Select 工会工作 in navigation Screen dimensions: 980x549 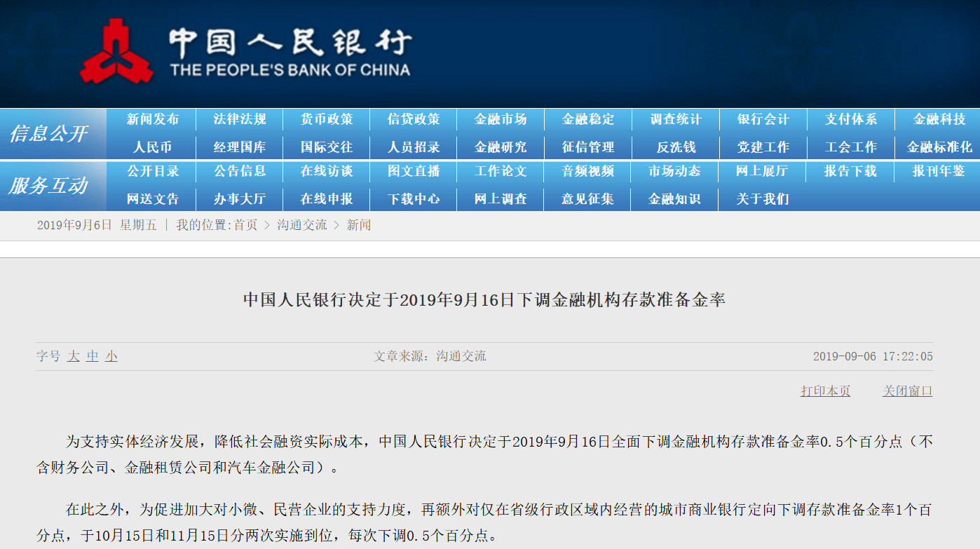coord(851,147)
